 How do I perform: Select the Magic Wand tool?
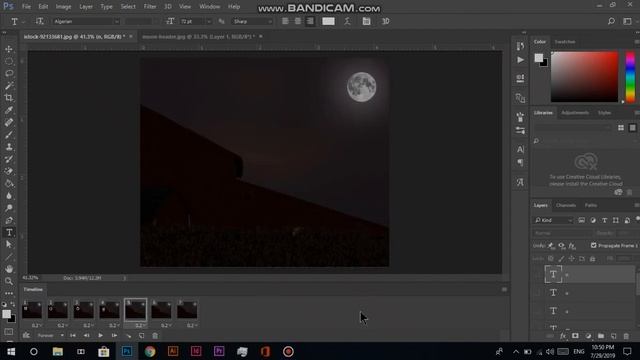click(9, 86)
